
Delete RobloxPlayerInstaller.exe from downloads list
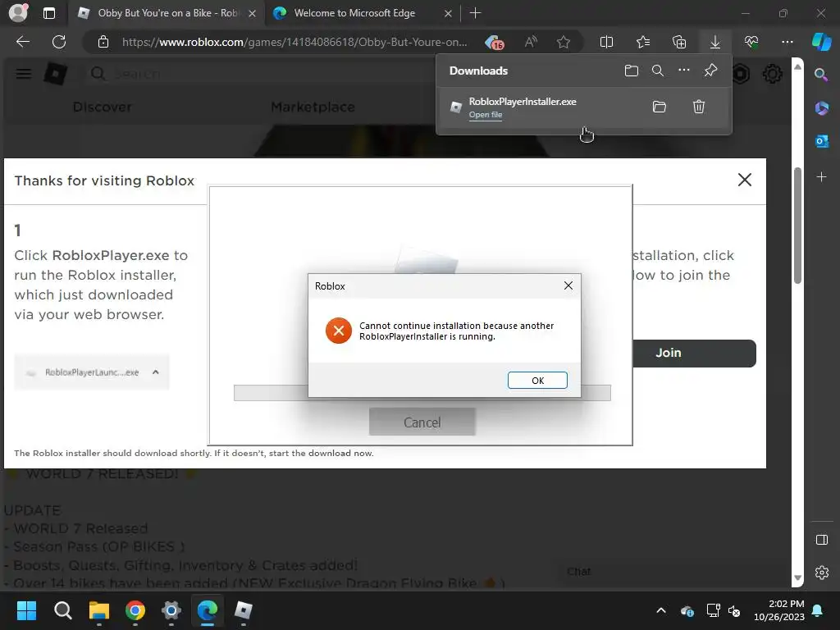tap(699, 107)
